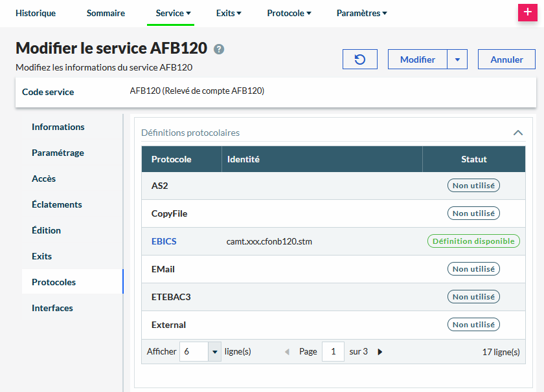This screenshot has height=392, width=544.
Task: Click the Modifier button
Action: pyautogui.click(x=418, y=60)
